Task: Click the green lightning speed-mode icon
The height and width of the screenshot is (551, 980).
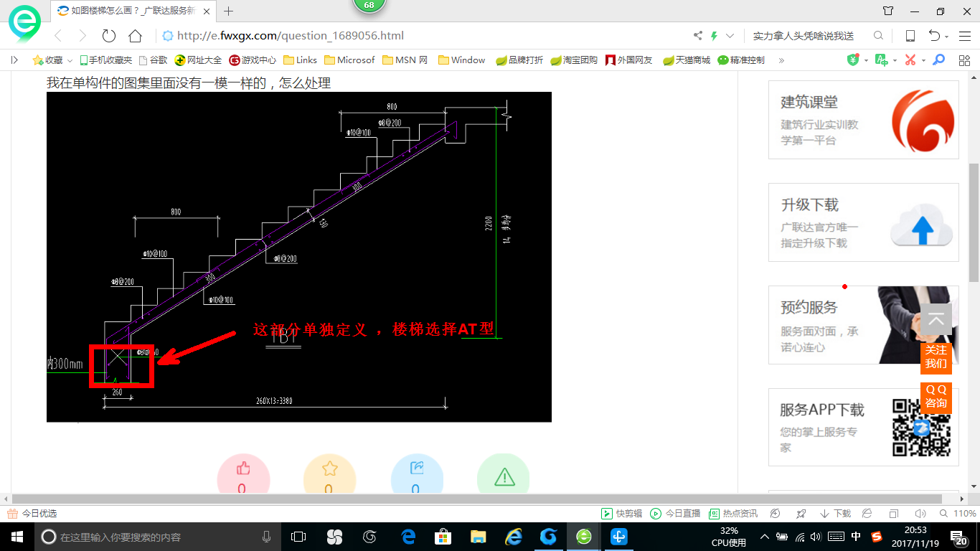Action: coord(714,36)
